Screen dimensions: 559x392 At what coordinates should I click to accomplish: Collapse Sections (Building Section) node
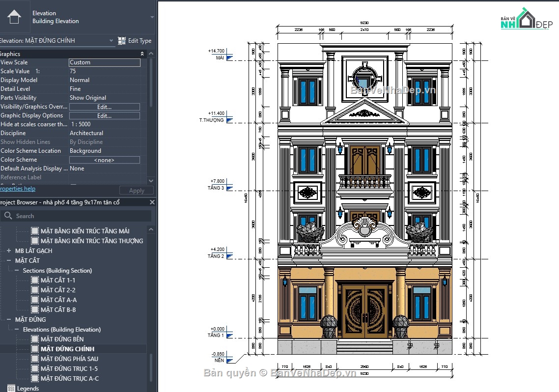pos(17,271)
